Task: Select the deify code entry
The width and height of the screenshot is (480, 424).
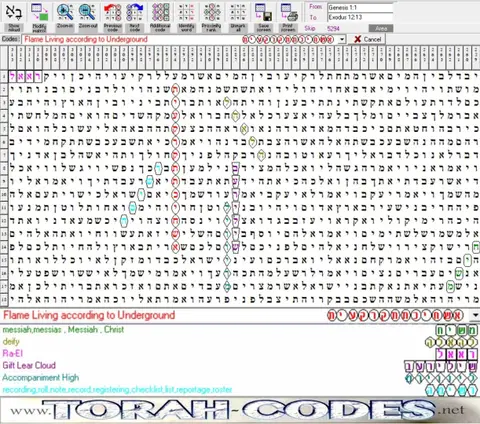Action: (11, 342)
